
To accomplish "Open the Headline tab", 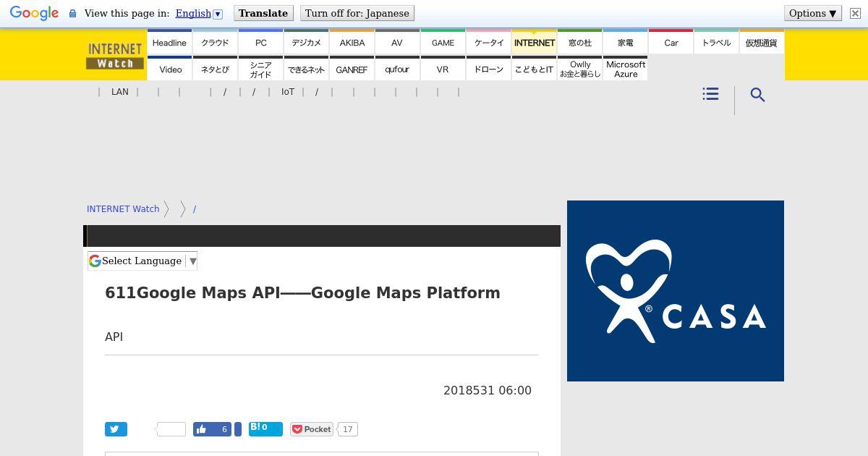I will point(169,42).
